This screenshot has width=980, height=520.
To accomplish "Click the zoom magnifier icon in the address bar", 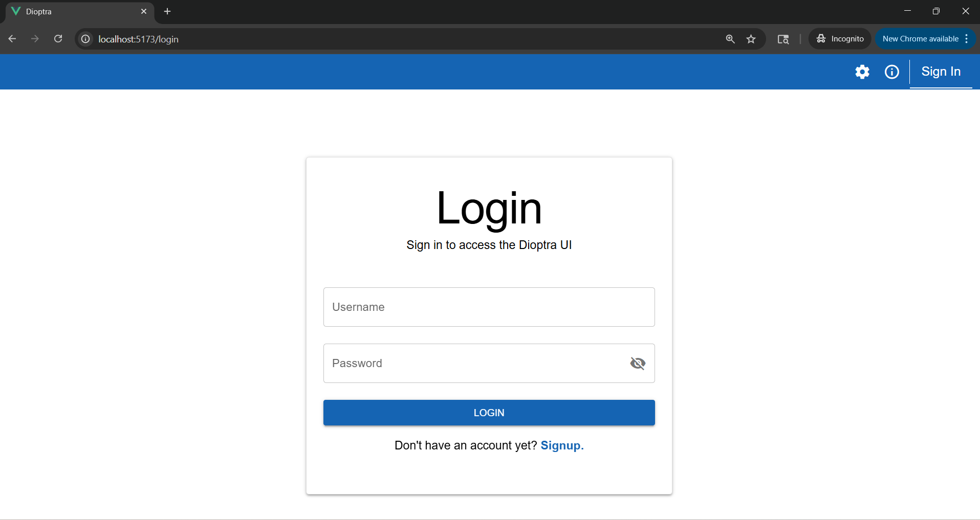I will 730,39.
